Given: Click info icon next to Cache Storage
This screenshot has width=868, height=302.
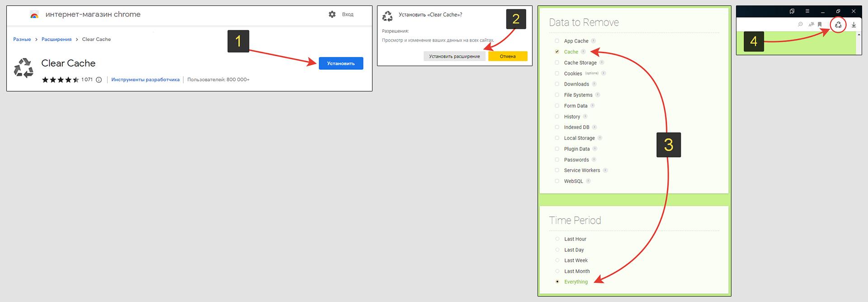Looking at the screenshot, I should (x=602, y=62).
